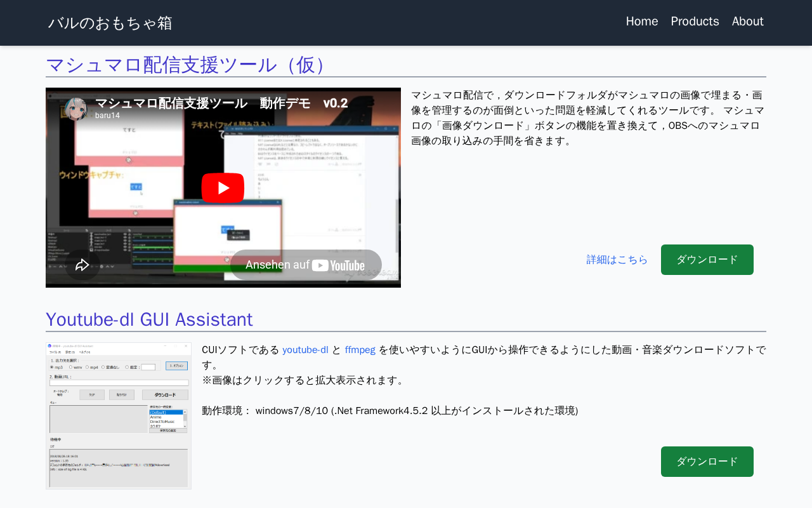This screenshot has width=812, height=508.
Task: Go to the Products page
Action: pyautogui.click(x=695, y=22)
